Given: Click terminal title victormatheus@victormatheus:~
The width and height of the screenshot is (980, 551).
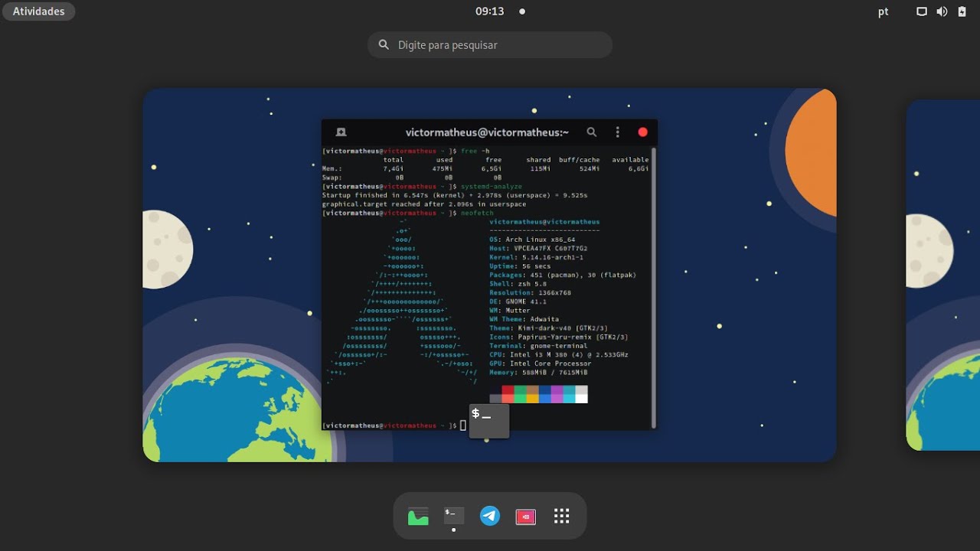Looking at the screenshot, I should (x=487, y=132).
